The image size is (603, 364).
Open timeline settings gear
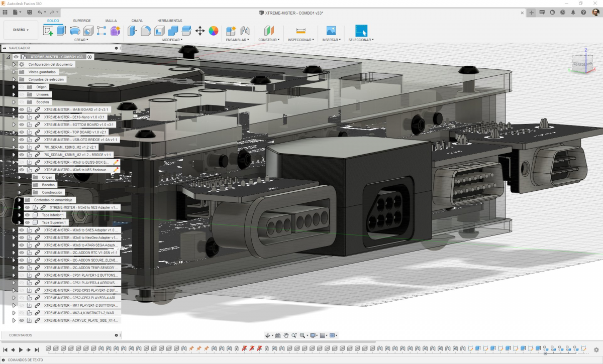click(596, 349)
